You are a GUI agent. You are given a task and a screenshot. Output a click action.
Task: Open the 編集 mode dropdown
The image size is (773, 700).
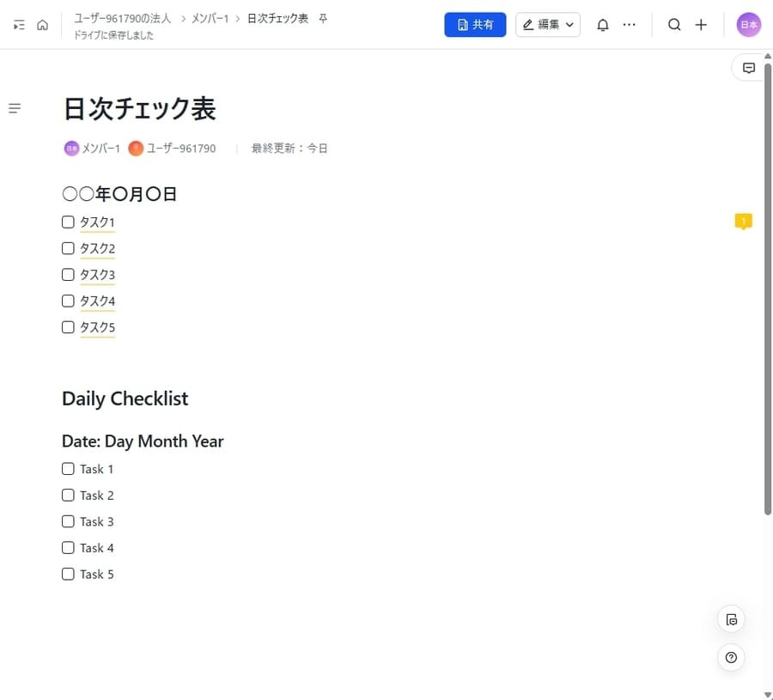(548, 24)
